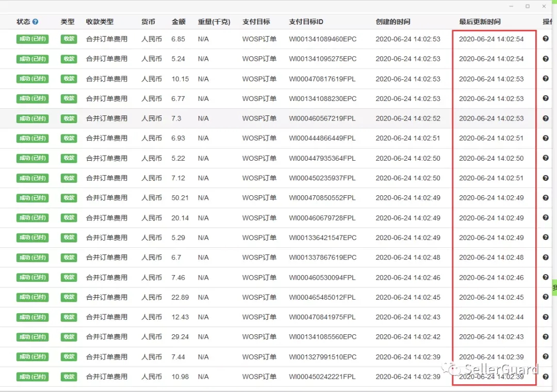The height and width of the screenshot is (392, 557).
Task: Click amount 20.14 cell
Action: pyautogui.click(x=180, y=218)
